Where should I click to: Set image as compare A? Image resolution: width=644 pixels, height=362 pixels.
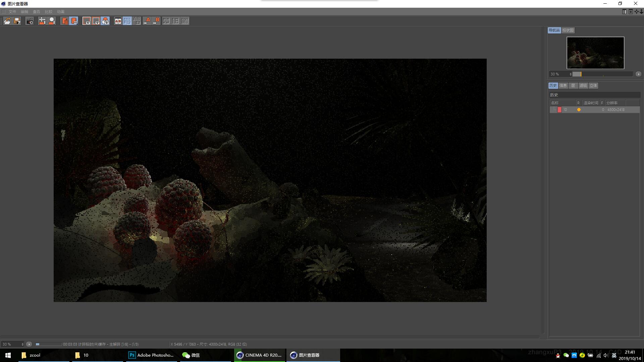click(147, 21)
